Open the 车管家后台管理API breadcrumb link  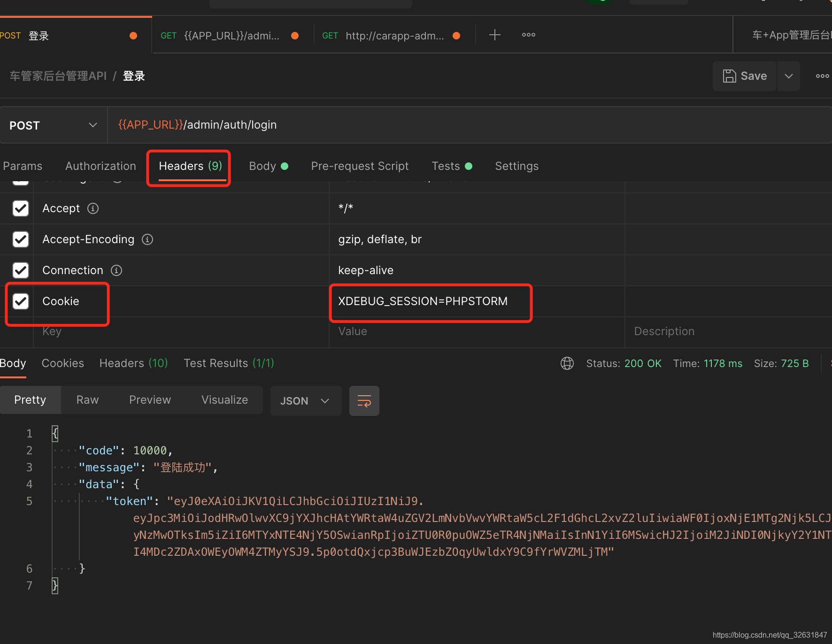pyautogui.click(x=57, y=76)
